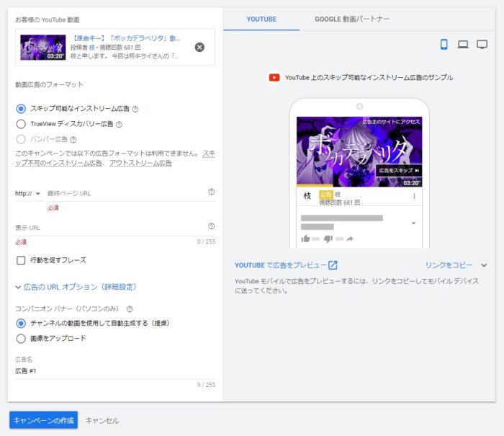Remove the selected YouTube video with X icon
This screenshot has width=504, height=436.
(199, 48)
